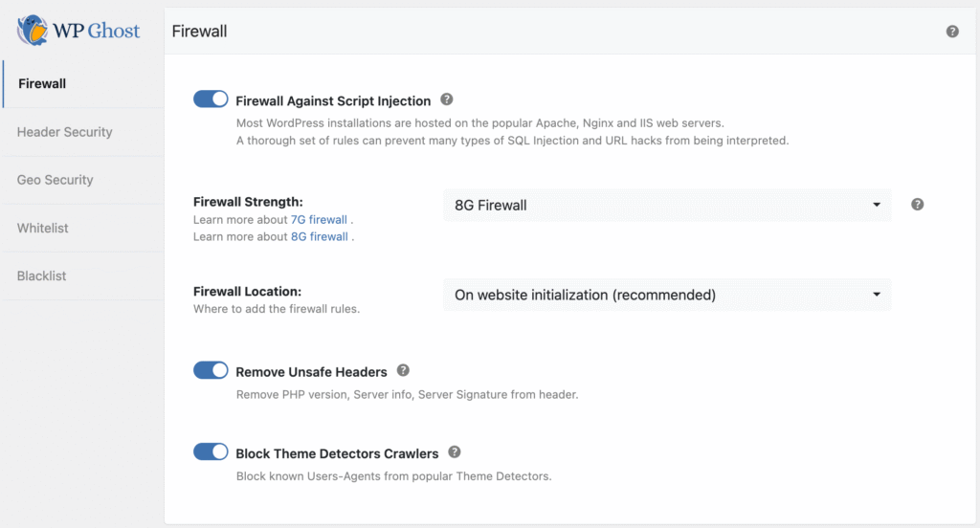Toggle Firewall Against Script Injection switch
Viewport: 980px width, 528px height.
[211, 99]
